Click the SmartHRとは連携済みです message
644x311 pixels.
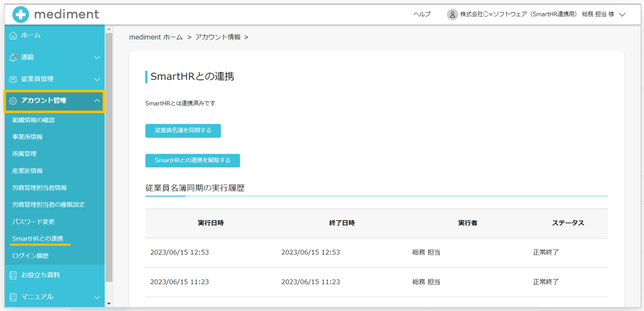[180, 103]
